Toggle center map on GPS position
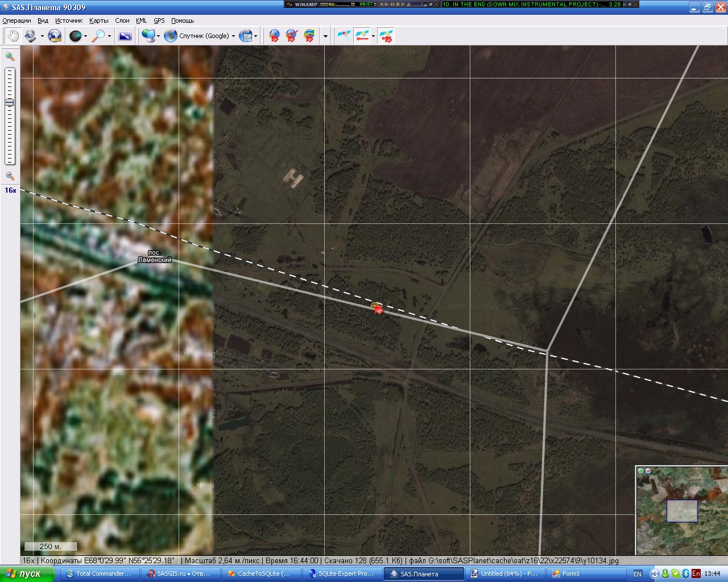The height and width of the screenshot is (582, 728). tap(386, 36)
